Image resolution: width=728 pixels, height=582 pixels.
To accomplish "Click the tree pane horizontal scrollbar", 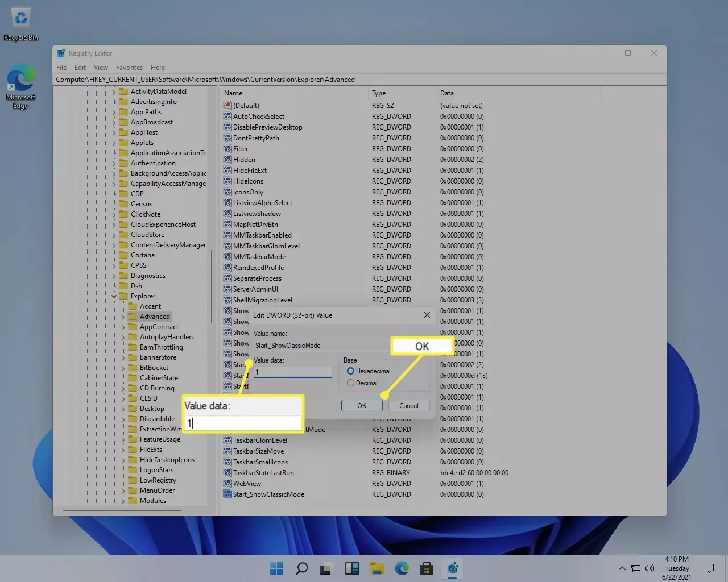I will click(122, 510).
